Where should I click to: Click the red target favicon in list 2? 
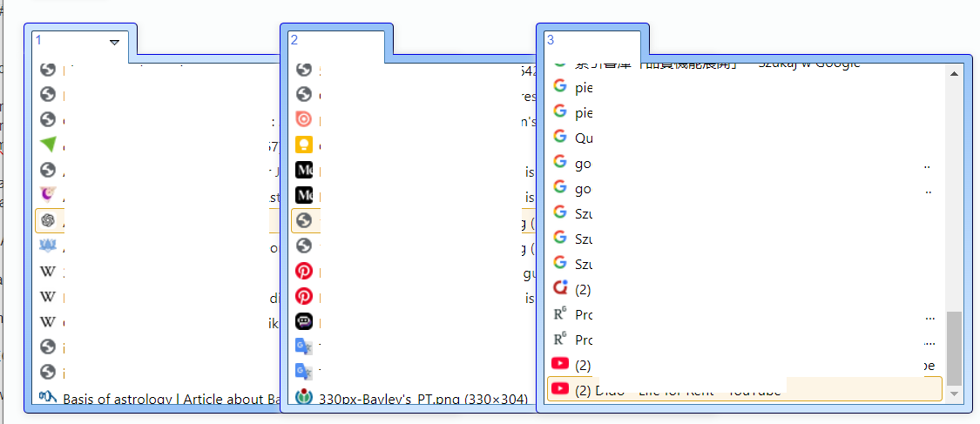pos(304,119)
